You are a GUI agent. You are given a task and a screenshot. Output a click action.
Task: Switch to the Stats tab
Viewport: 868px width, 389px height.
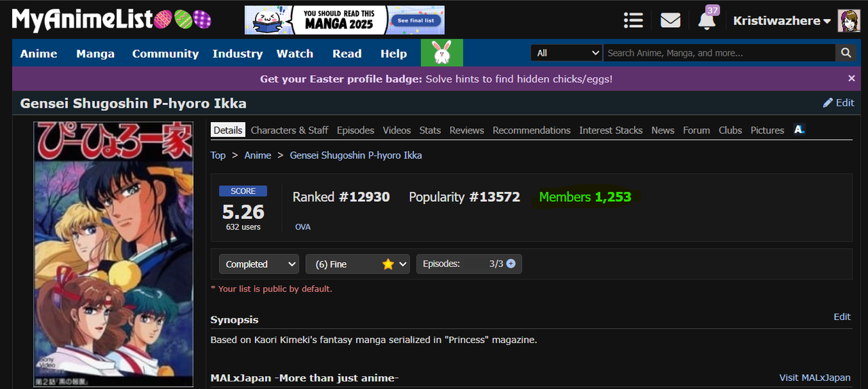[x=430, y=130]
